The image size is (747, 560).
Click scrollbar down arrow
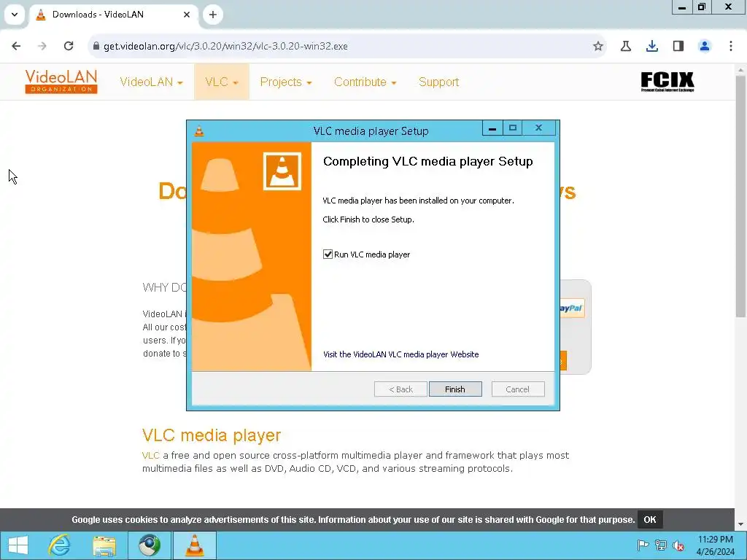click(x=740, y=525)
